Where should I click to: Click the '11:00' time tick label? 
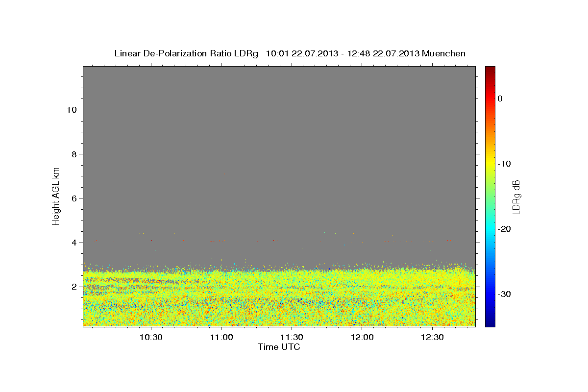click(x=221, y=337)
